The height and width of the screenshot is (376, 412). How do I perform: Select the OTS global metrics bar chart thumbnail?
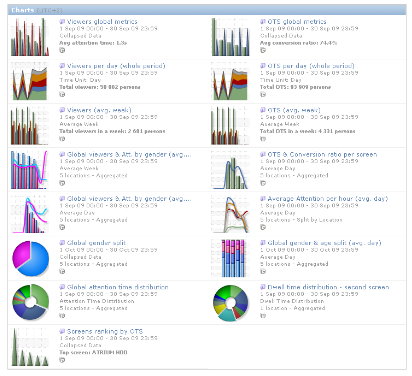(231, 37)
